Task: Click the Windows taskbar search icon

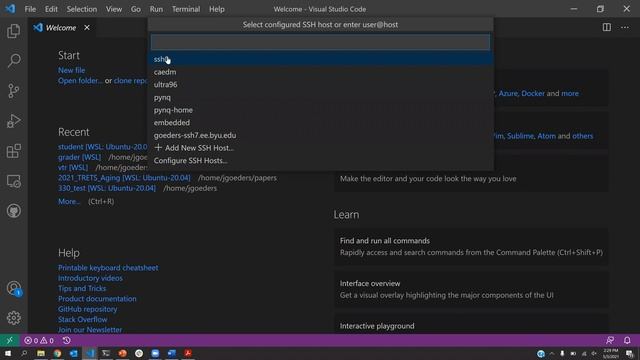Action: pyautogui.click(x=24, y=353)
